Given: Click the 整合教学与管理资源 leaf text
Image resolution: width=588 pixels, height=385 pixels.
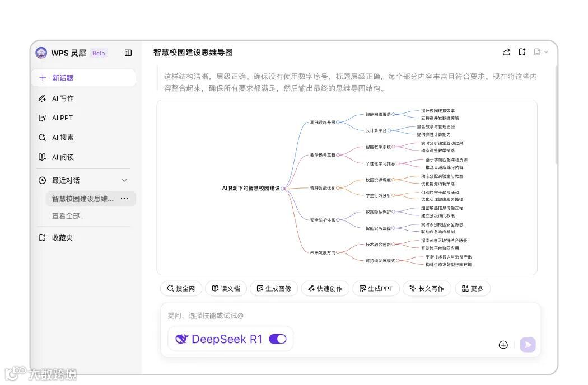Looking at the screenshot, I should (x=436, y=126).
